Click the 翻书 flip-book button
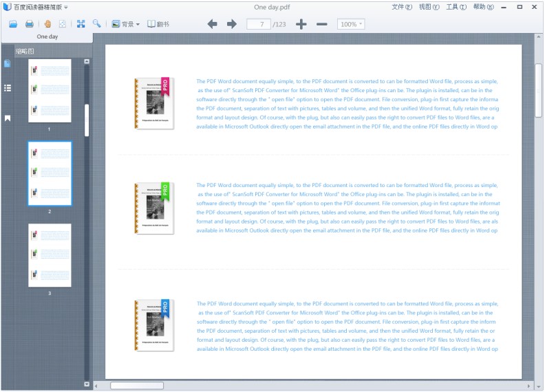Image resolution: width=545 pixels, height=392 pixels. point(158,24)
